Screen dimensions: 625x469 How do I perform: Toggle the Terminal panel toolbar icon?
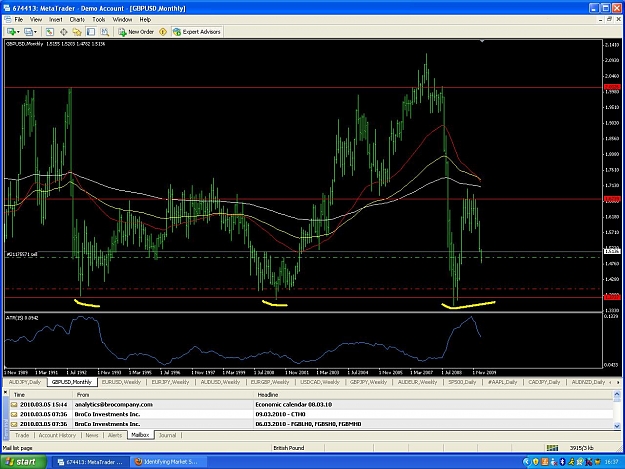click(x=91, y=32)
